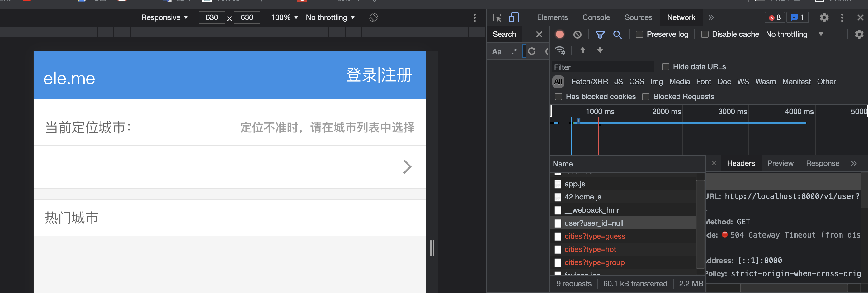868x293 pixels.
Task: Filter requests by Fetch/XHR
Action: (x=590, y=82)
